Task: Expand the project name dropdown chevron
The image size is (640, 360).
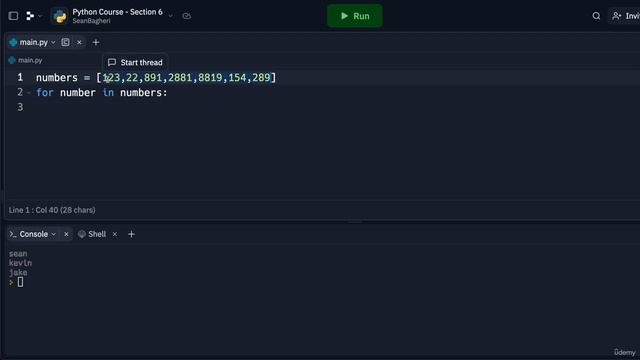Action: (171, 16)
